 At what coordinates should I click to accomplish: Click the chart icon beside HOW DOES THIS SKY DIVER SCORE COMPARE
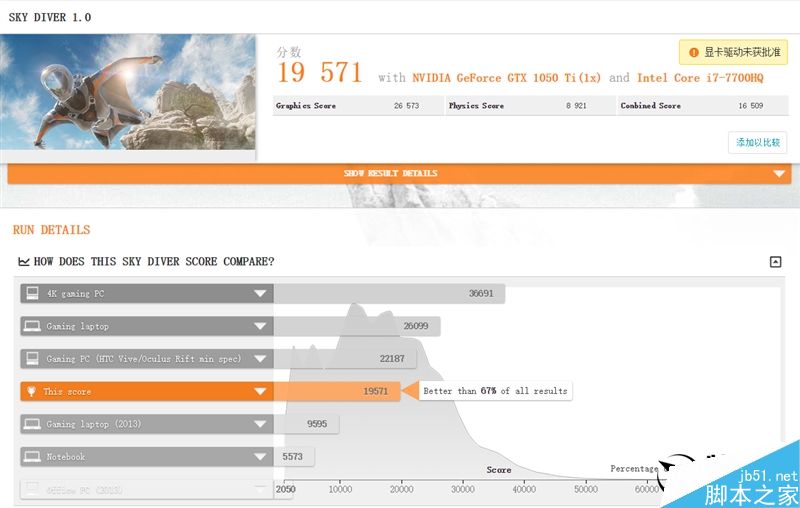coord(23,262)
